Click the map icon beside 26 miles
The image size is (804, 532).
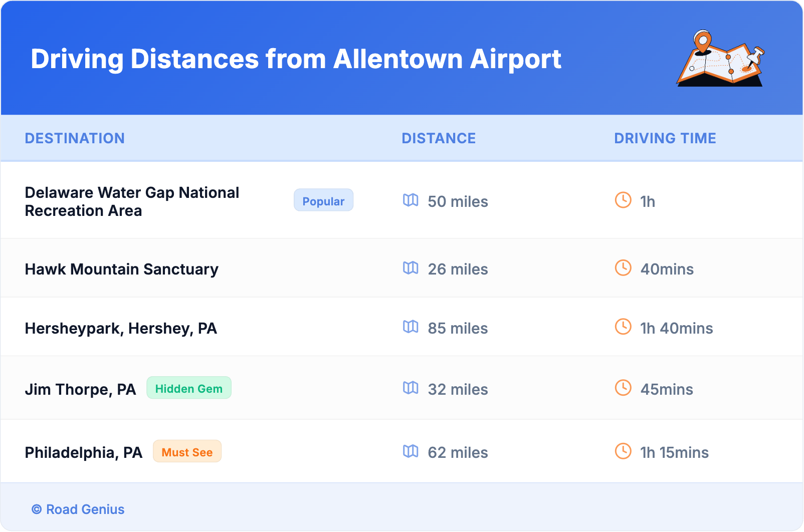(x=411, y=268)
